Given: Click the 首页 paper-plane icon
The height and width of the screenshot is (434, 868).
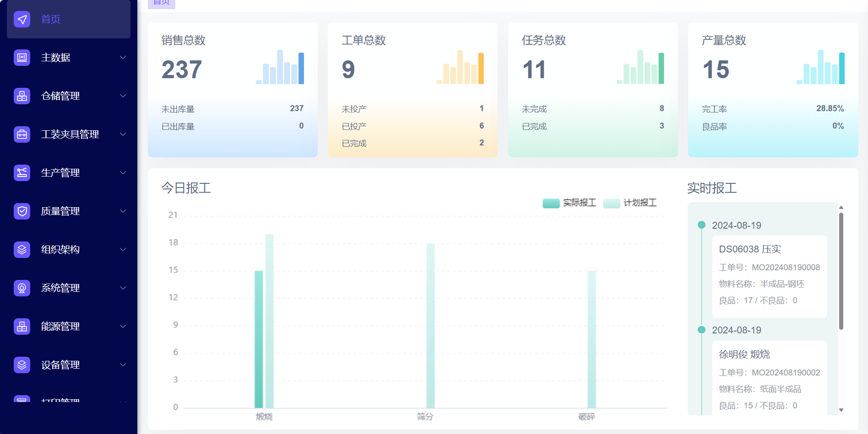Looking at the screenshot, I should (22, 19).
